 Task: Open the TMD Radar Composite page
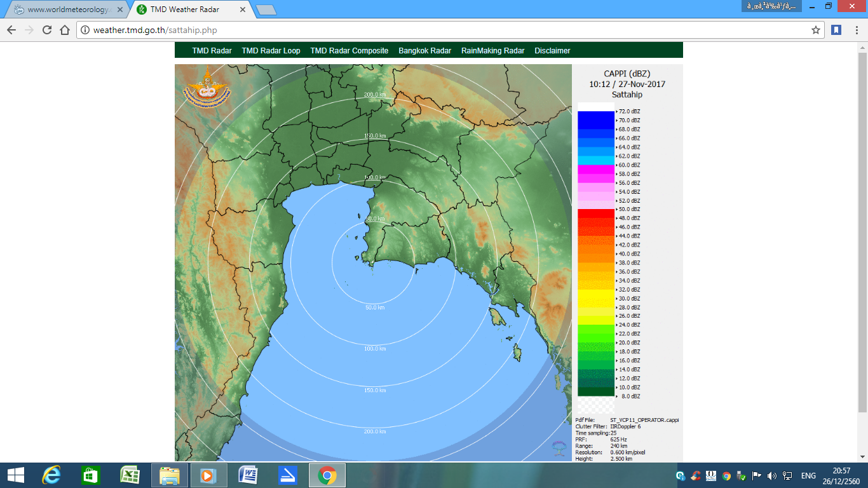(x=349, y=51)
